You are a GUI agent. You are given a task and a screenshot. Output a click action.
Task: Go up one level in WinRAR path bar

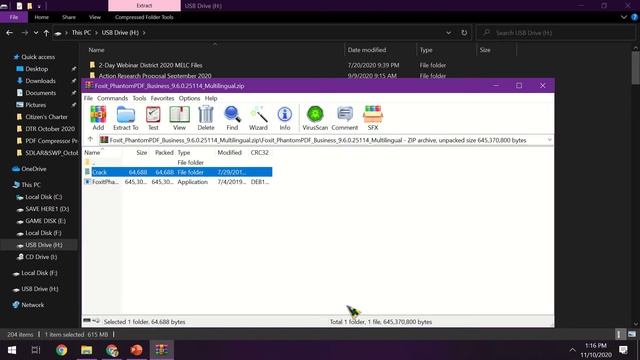click(90, 140)
